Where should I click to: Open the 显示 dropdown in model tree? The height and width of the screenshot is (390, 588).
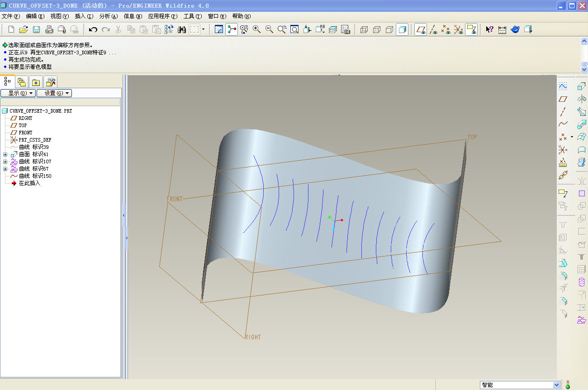pos(18,93)
